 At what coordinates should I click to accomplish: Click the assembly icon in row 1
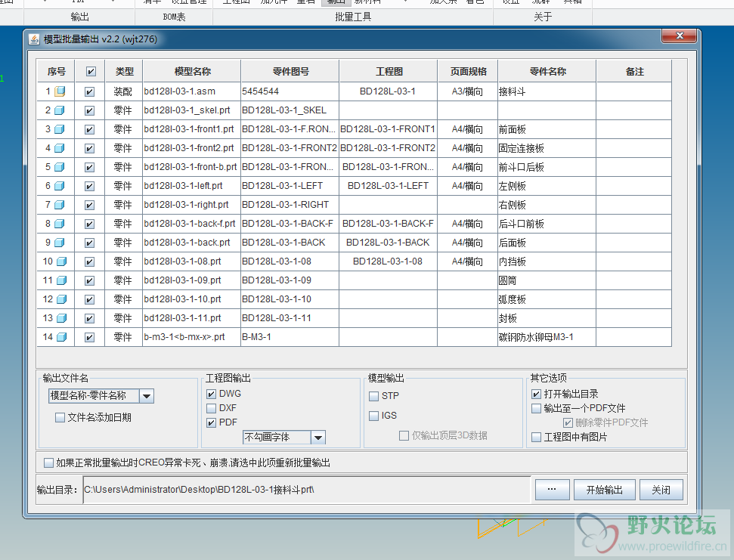(x=60, y=91)
